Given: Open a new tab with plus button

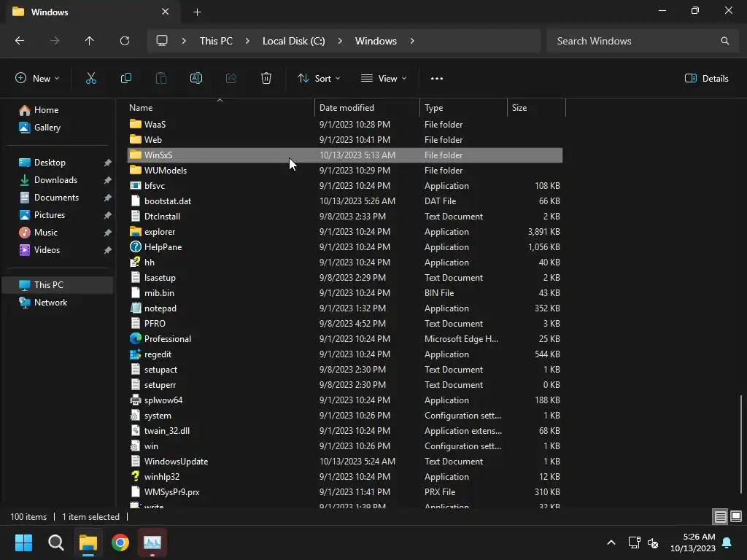Looking at the screenshot, I should pyautogui.click(x=197, y=12).
